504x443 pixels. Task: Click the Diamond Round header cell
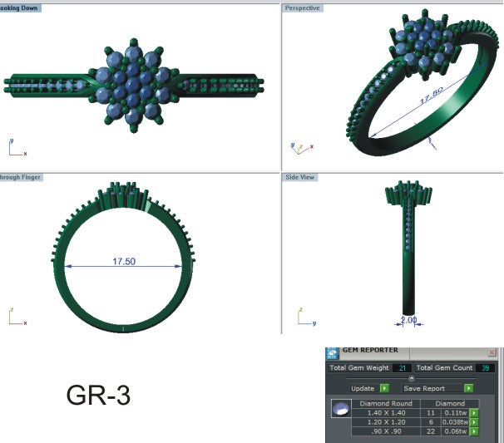(386, 403)
